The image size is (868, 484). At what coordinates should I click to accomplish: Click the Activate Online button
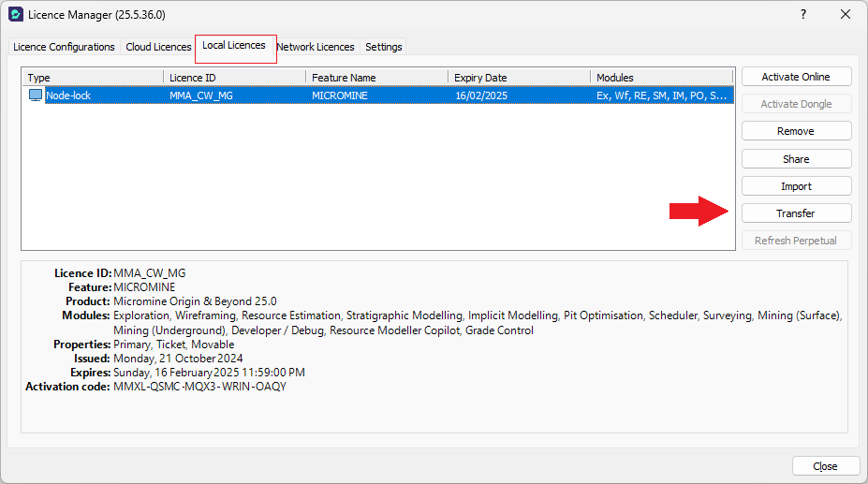[x=796, y=77]
